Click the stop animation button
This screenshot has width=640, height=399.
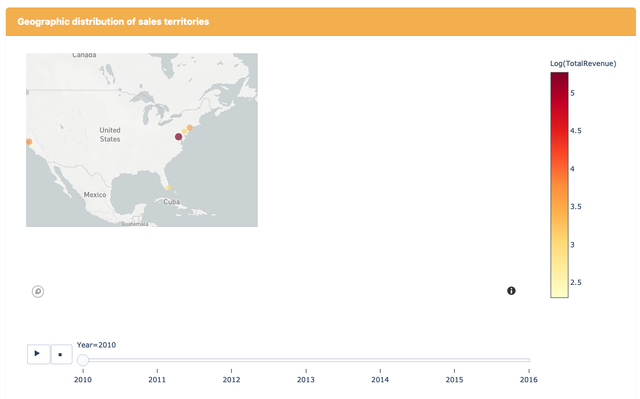click(61, 354)
